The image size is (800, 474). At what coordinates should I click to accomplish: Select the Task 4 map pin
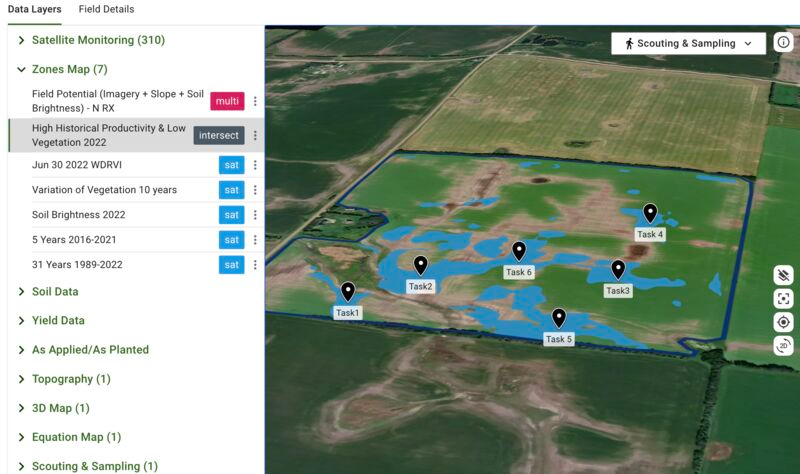point(650,213)
